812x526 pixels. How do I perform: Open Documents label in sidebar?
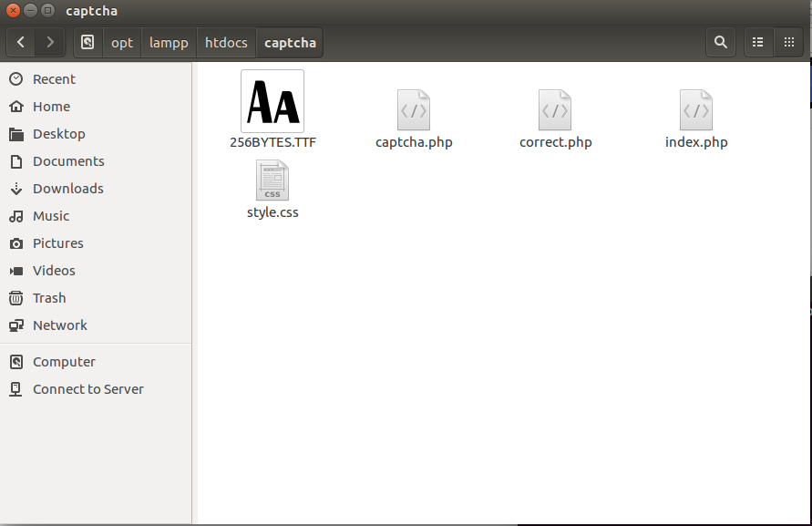(x=68, y=161)
